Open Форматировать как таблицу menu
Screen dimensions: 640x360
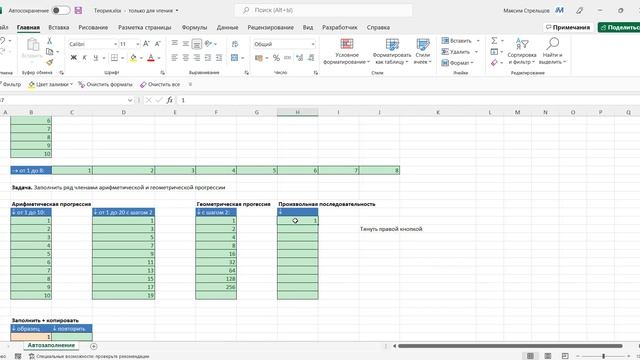pos(392,51)
